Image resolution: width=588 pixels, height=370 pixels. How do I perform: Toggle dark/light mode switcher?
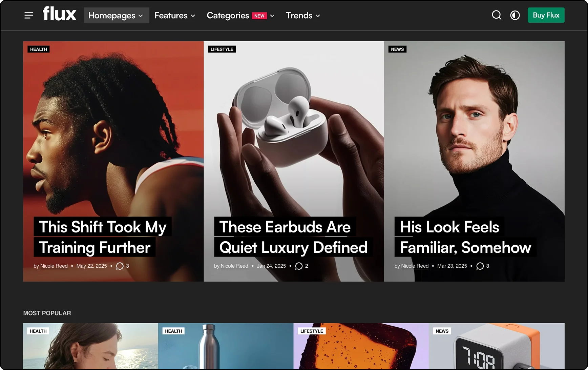(515, 15)
